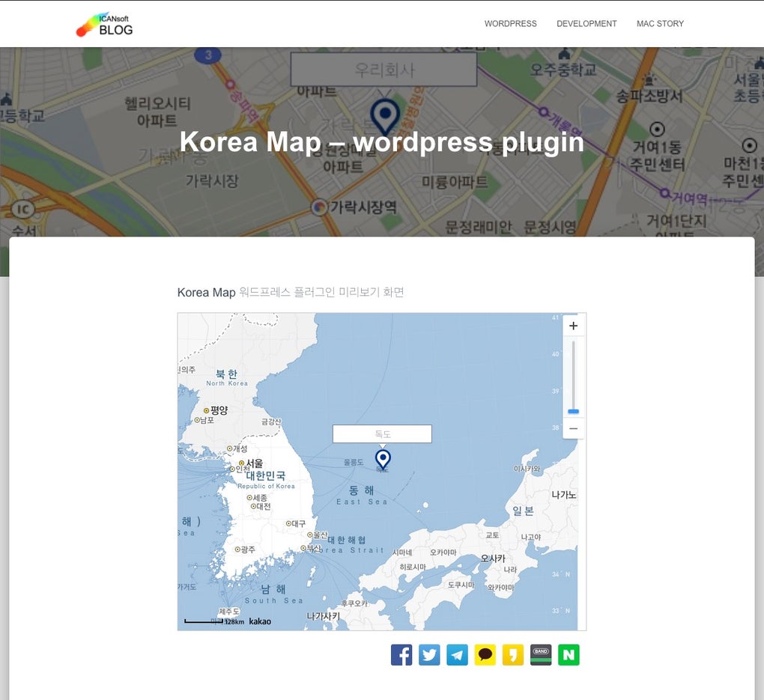Share the article on Naver
Viewport: 764px width, 700px height.
[x=569, y=654]
